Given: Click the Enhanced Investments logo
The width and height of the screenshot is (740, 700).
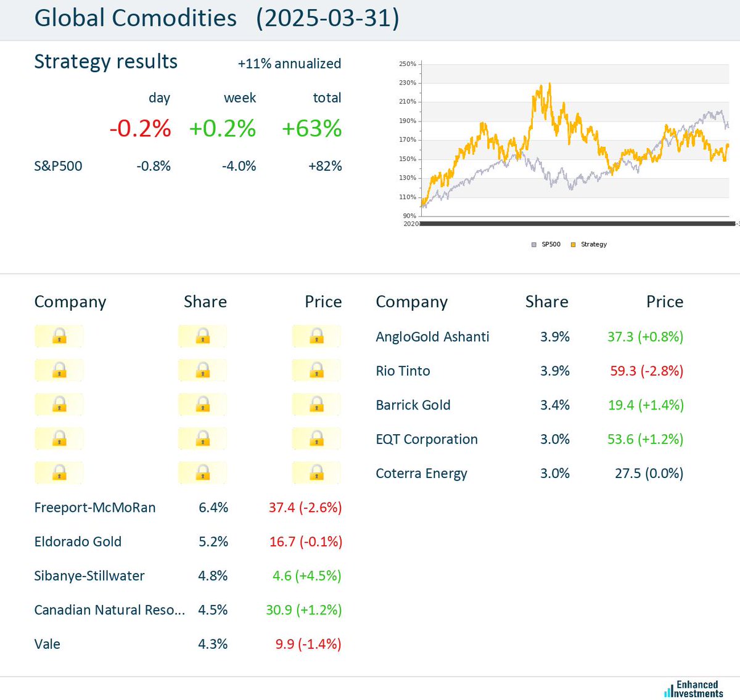Looking at the screenshot, I should pyautogui.click(x=694, y=689).
